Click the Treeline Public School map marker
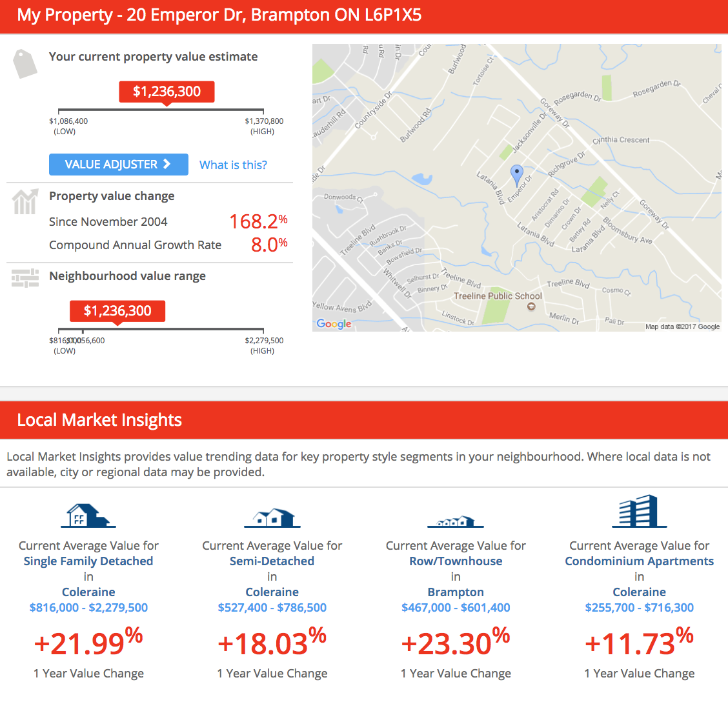 point(532,306)
